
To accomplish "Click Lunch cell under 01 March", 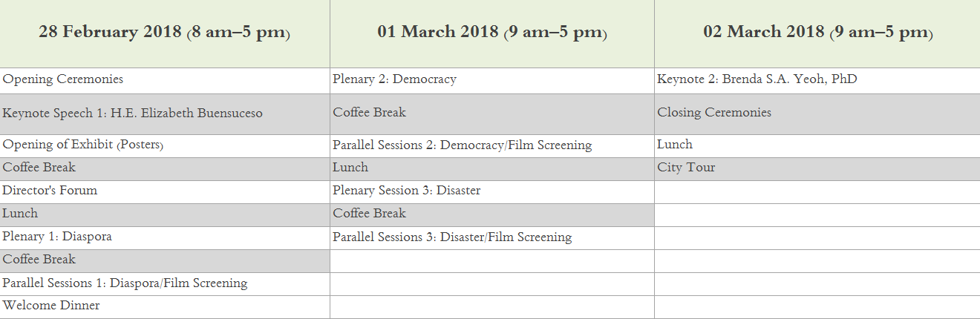I will pyautogui.click(x=492, y=169).
